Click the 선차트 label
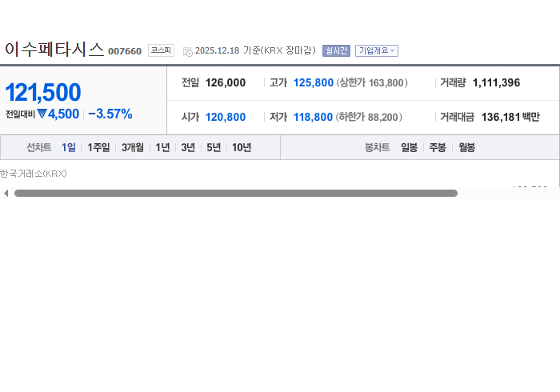This screenshot has width=560, height=392. pyautogui.click(x=39, y=147)
